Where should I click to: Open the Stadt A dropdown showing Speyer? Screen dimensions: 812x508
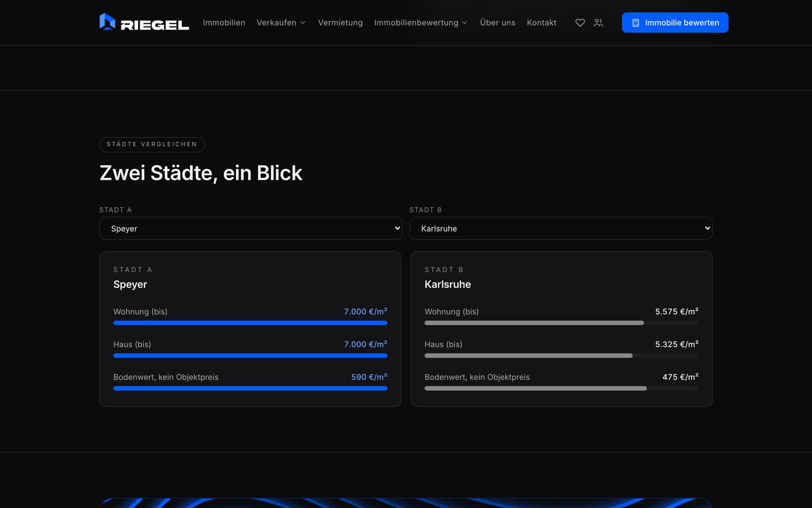[251, 229]
